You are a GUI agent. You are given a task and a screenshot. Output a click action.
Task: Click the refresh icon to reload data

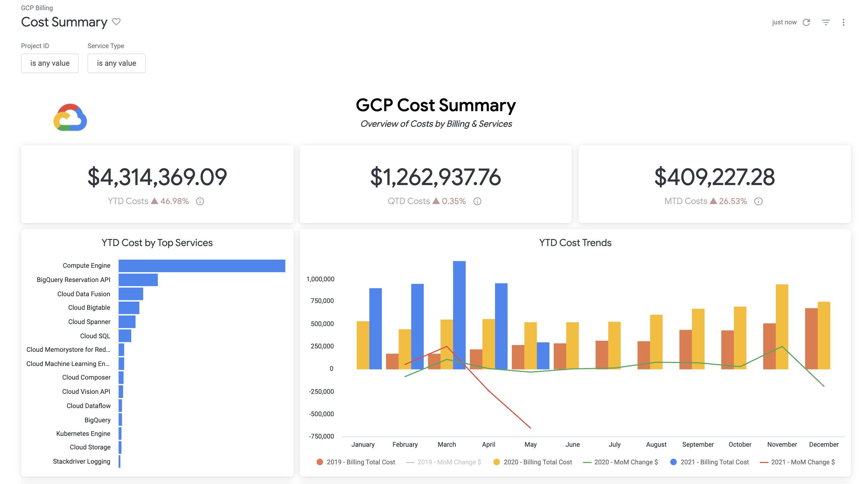click(807, 21)
